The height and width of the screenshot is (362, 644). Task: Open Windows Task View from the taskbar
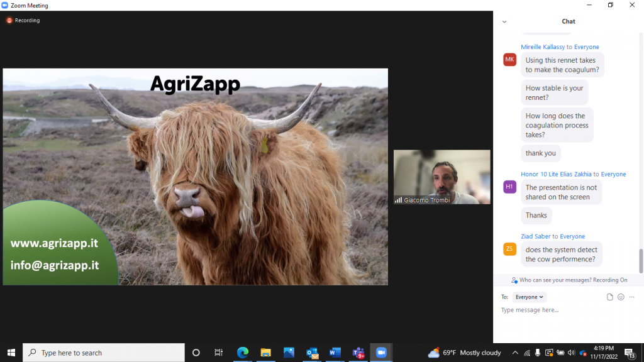(219, 353)
